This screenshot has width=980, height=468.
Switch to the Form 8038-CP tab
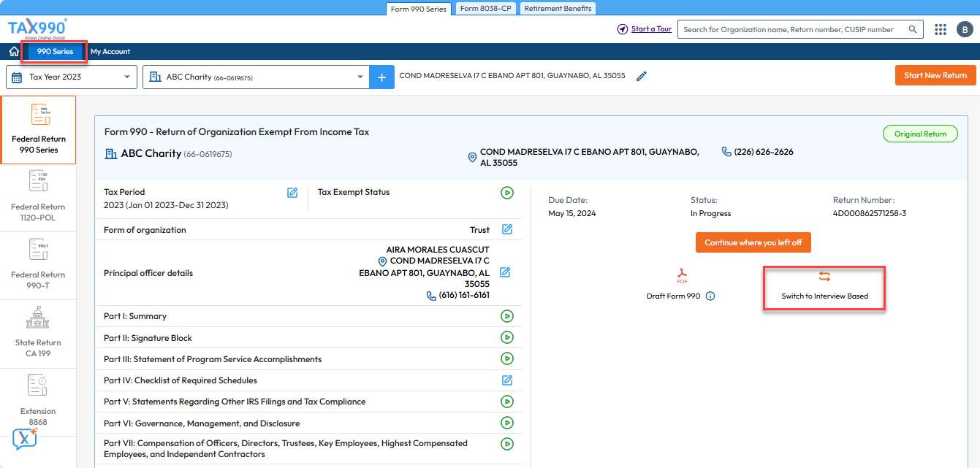coord(486,9)
